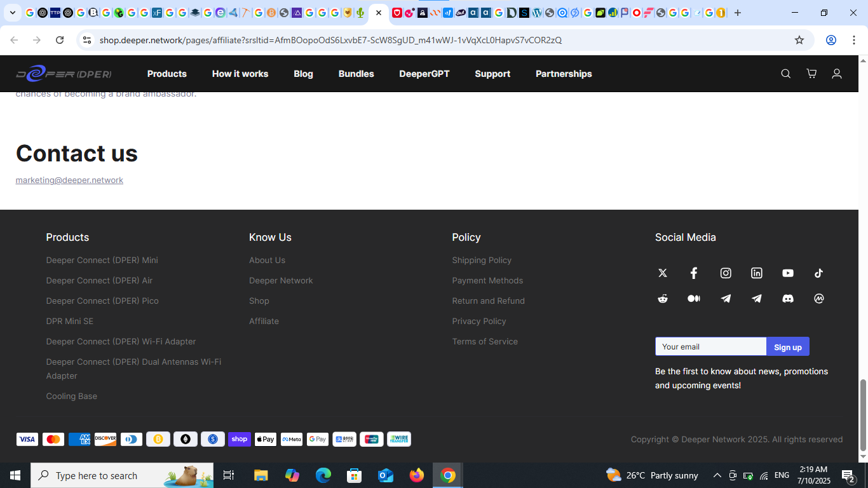Open the CoinMarketCap social icon
The height and width of the screenshot is (488, 868).
pyautogui.click(x=819, y=299)
